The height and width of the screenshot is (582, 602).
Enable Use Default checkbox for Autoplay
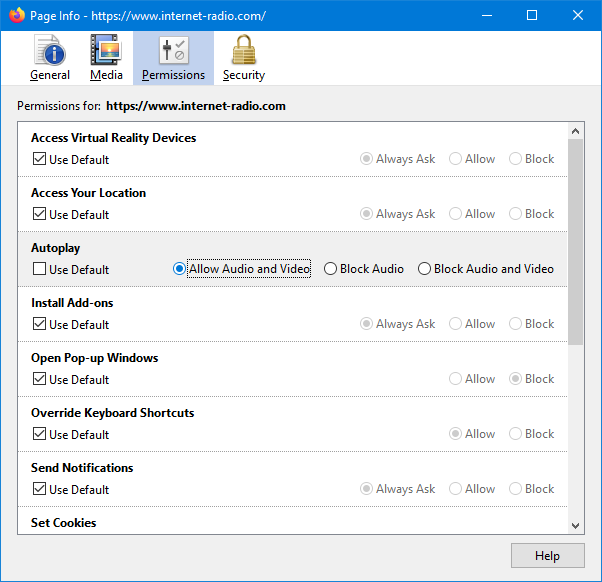pos(40,269)
